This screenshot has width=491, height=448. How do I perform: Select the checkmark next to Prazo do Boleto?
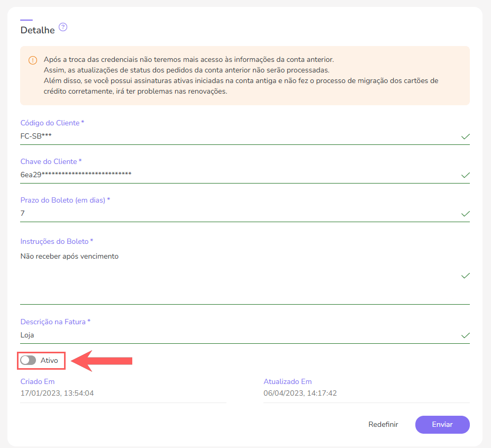465,214
